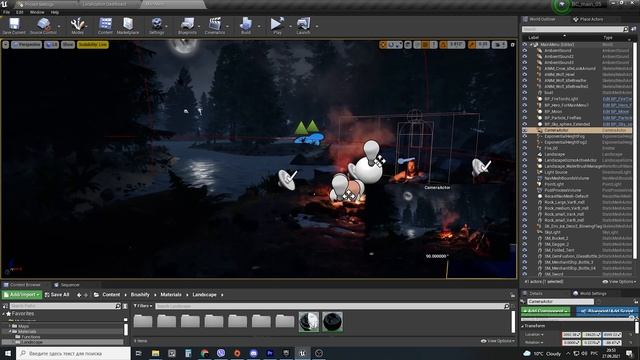This screenshot has width=640, height=360.
Task: Click the Windows Start button
Action: [x=7, y=353]
